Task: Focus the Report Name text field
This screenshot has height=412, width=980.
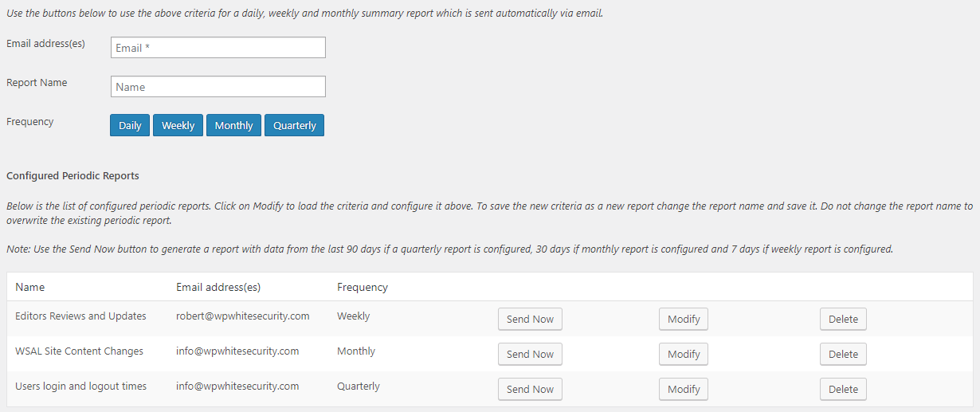Action: (x=218, y=87)
